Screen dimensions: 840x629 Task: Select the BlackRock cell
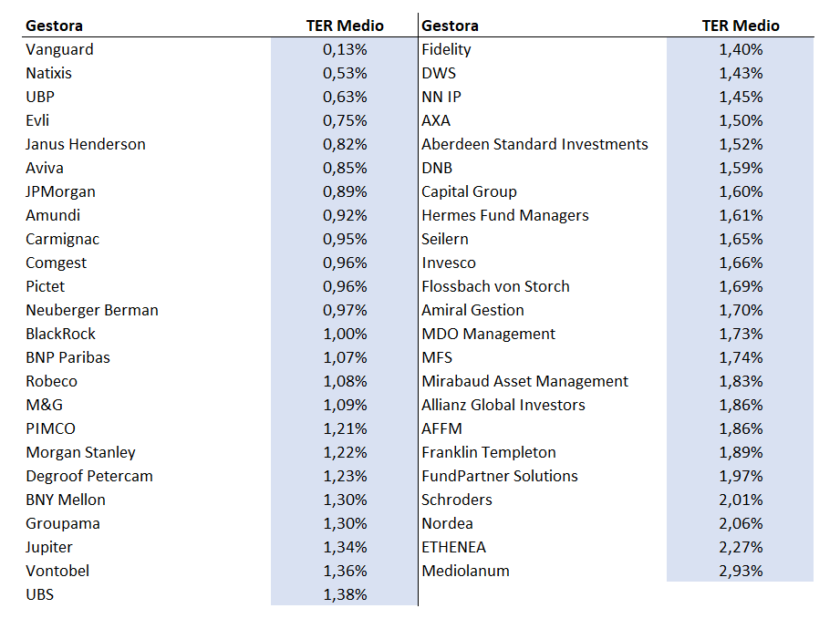point(61,334)
